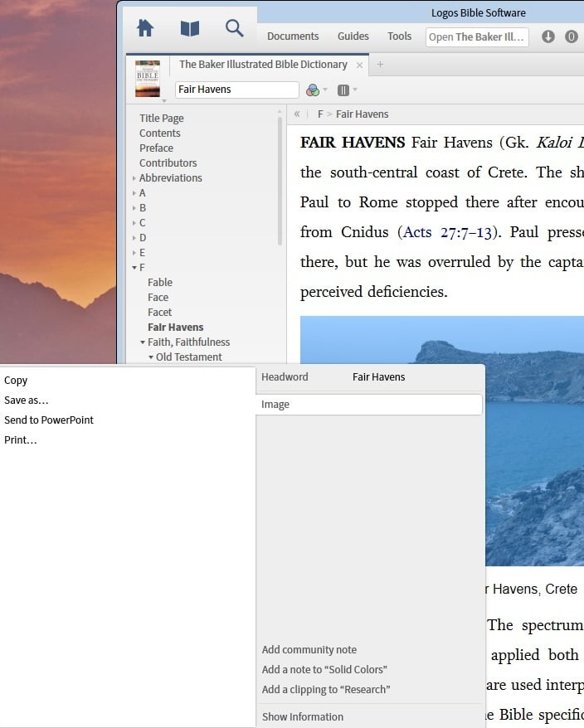Click the download updates arrow icon
This screenshot has width=584, height=728.
tap(548, 36)
